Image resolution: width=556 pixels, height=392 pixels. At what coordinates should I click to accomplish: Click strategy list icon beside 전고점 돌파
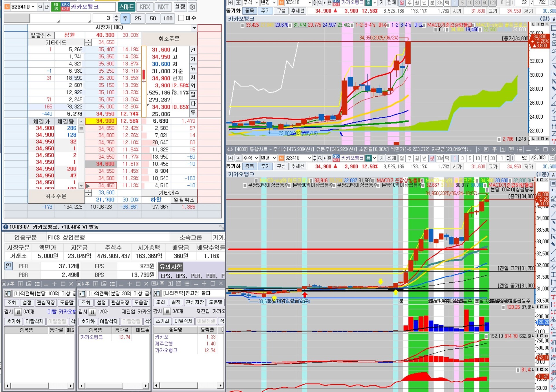pyautogui.click(x=157, y=293)
